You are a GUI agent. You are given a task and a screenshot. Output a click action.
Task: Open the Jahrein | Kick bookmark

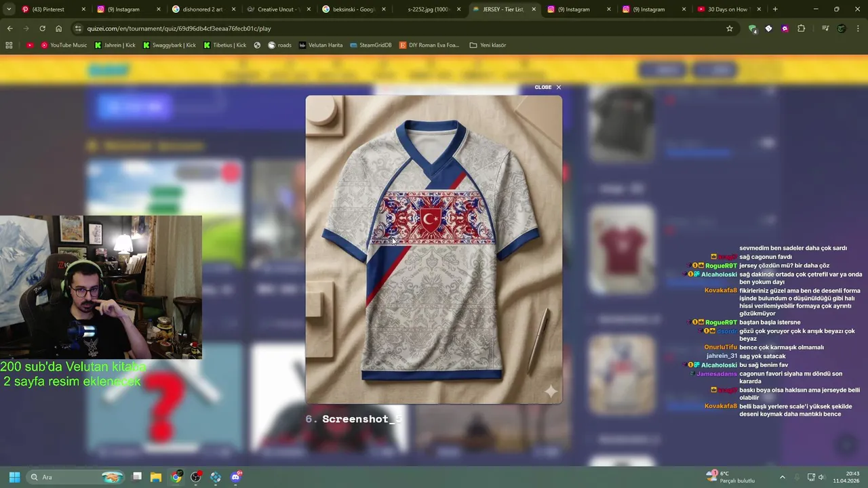point(115,45)
